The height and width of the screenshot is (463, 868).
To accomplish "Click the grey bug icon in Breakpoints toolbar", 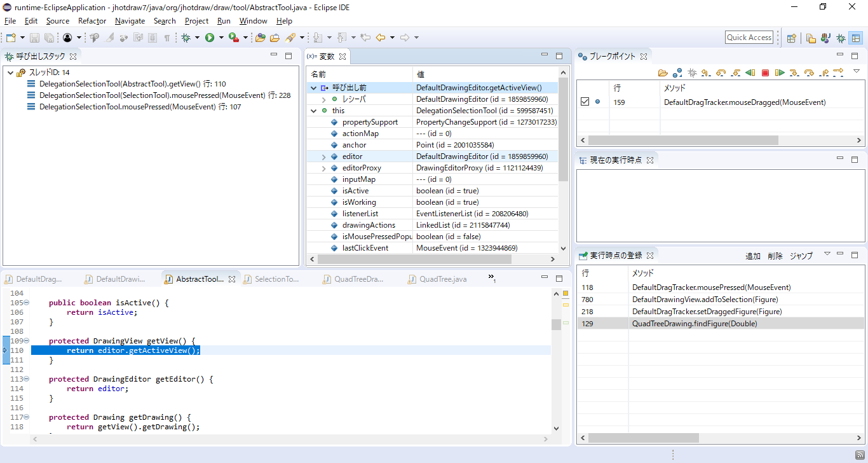I will tap(692, 73).
